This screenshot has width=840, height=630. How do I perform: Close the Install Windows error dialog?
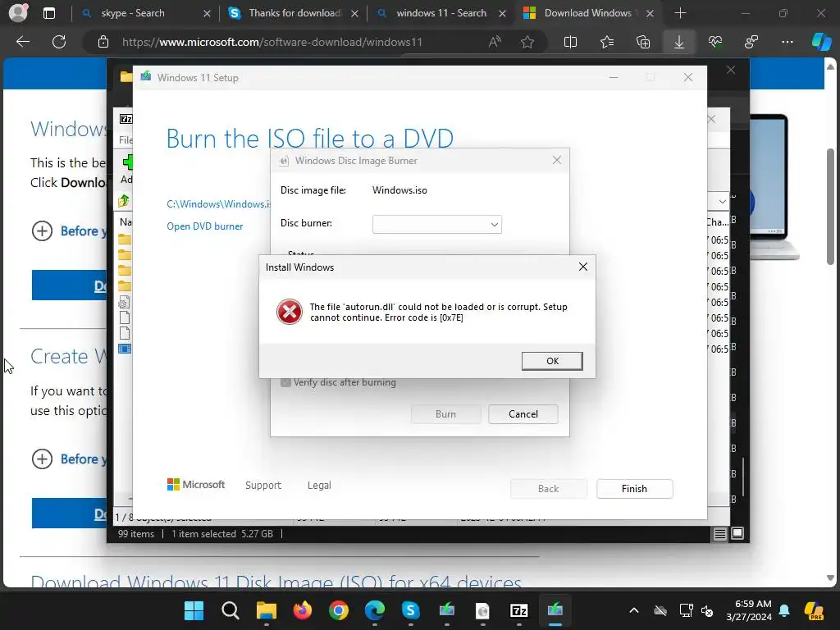[x=583, y=267]
